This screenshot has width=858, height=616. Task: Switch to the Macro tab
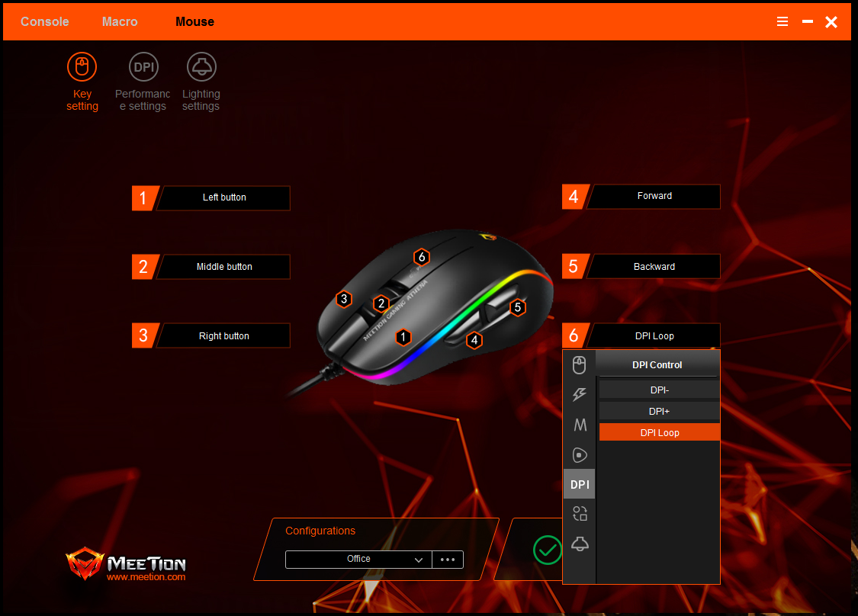click(x=120, y=21)
